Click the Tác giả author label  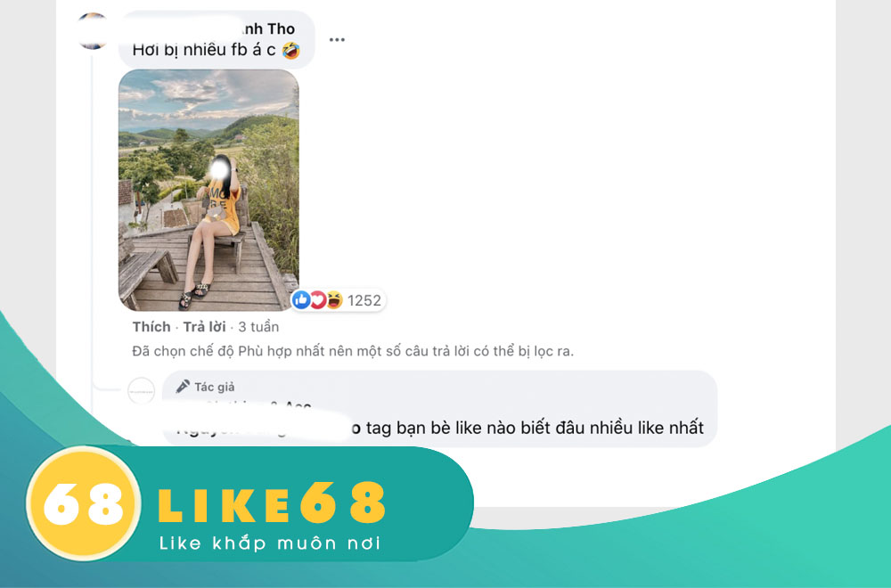click(x=214, y=387)
